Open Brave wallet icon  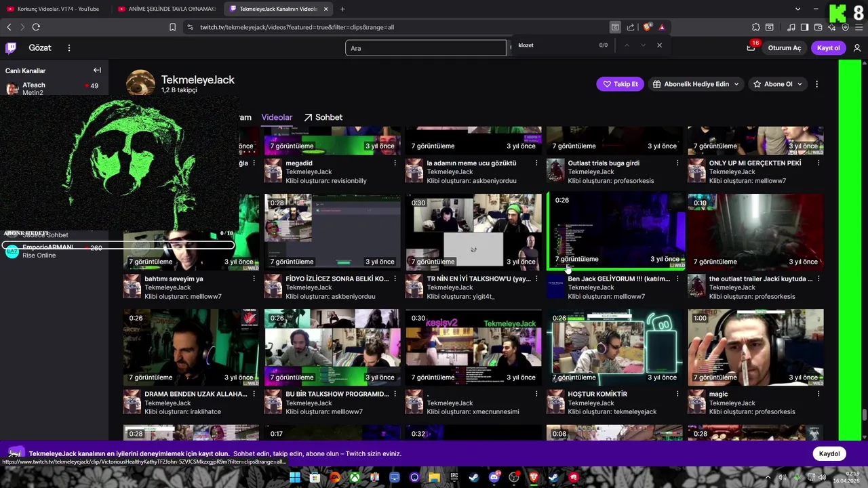point(817,27)
